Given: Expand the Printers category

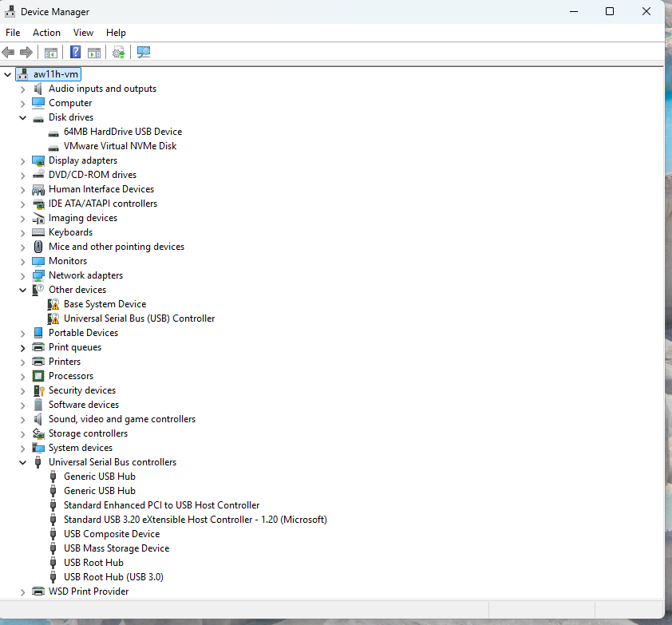Looking at the screenshot, I should (x=22, y=362).
